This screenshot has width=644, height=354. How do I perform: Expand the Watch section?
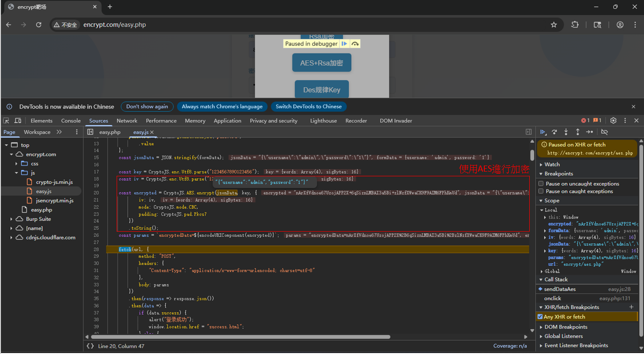[541, 165]
